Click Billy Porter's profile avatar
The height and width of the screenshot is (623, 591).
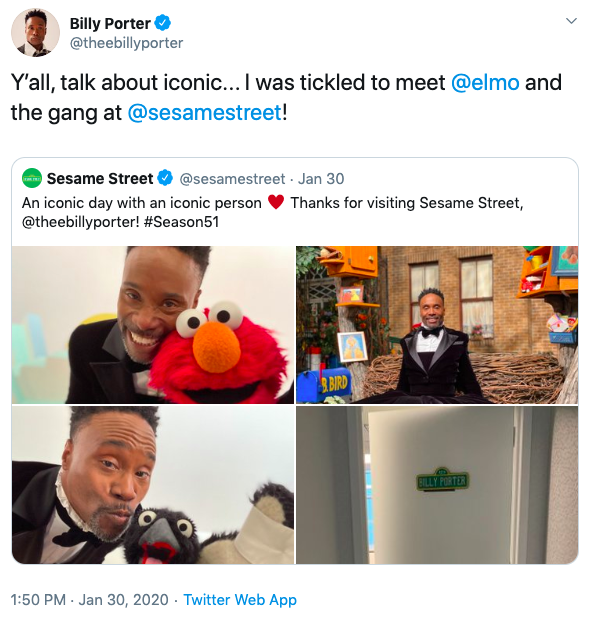pos(35,33)
